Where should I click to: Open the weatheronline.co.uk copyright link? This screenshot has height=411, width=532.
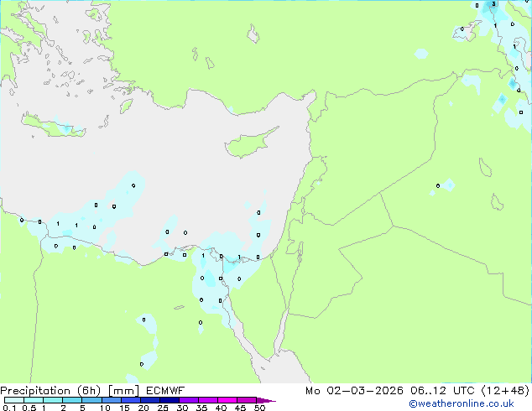(x=461, y=403)
